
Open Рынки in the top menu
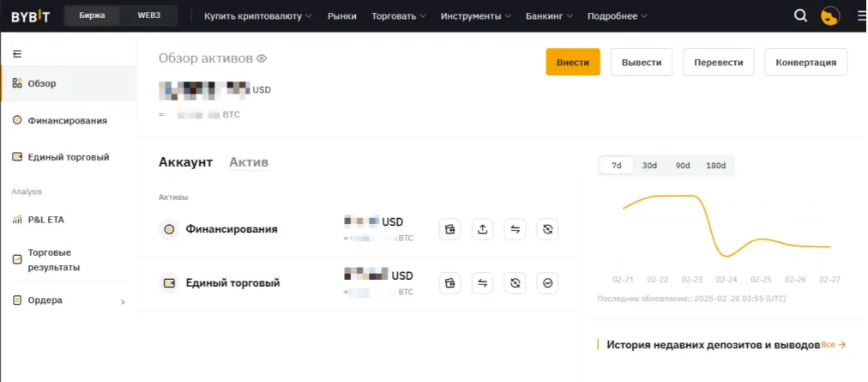click(x=342, y=15)
